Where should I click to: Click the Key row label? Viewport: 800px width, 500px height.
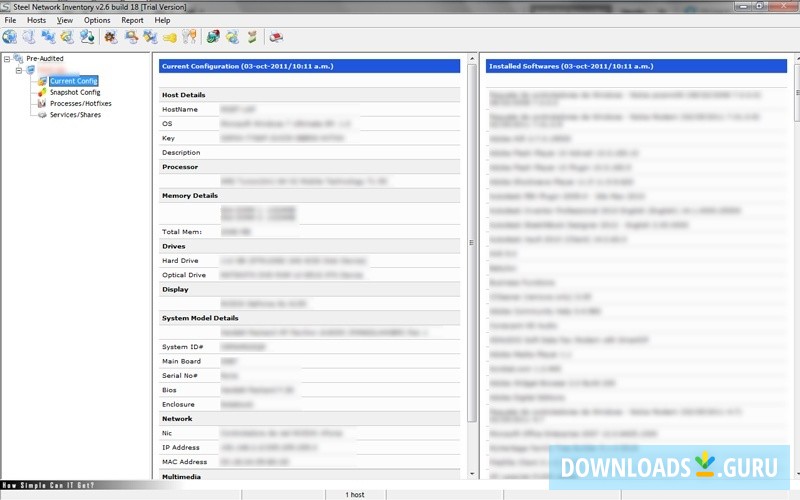click(x=168, y=138)
